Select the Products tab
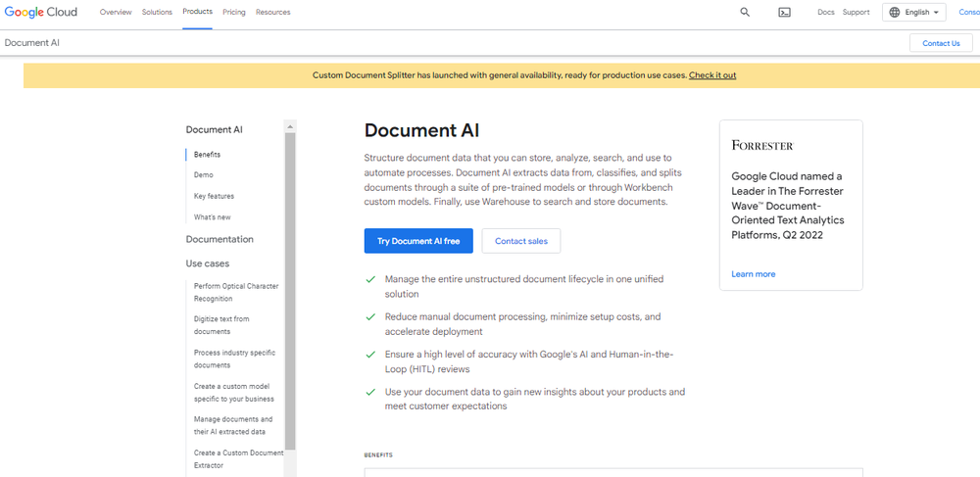980x477 pixels. point(198,12)
